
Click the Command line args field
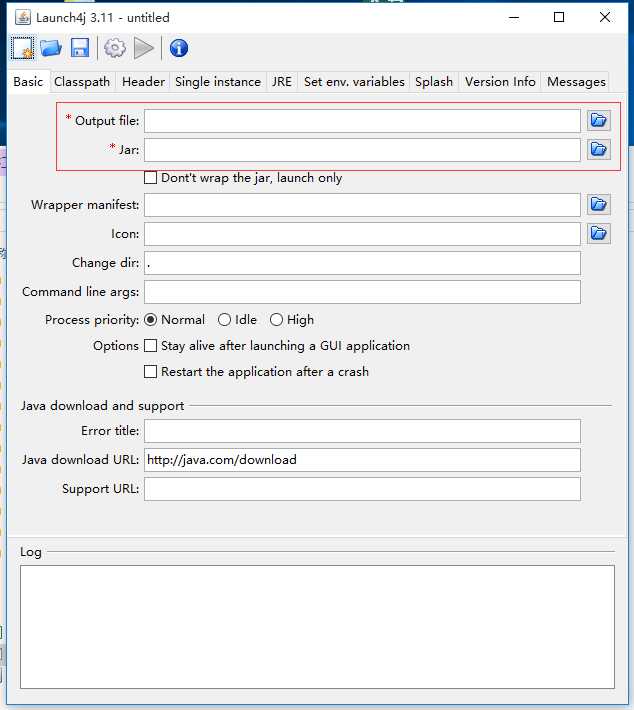pos(362,292)
